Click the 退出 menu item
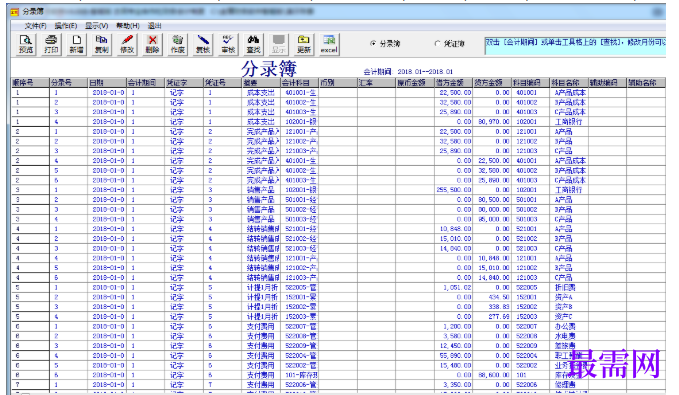 click(x=155, y=26)
